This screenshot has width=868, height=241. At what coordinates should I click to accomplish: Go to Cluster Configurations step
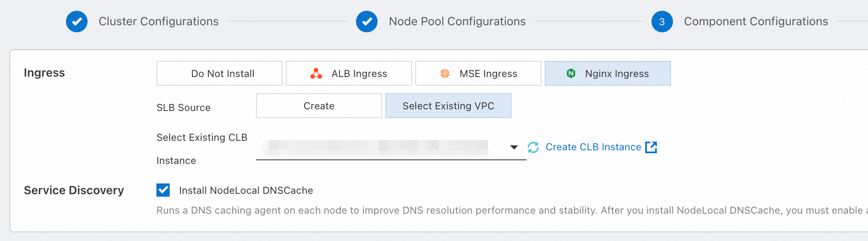(x=158, y=22)
